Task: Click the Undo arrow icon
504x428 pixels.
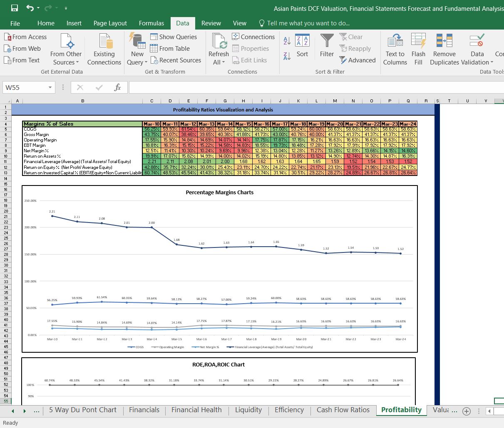Action: click(30, 8)
